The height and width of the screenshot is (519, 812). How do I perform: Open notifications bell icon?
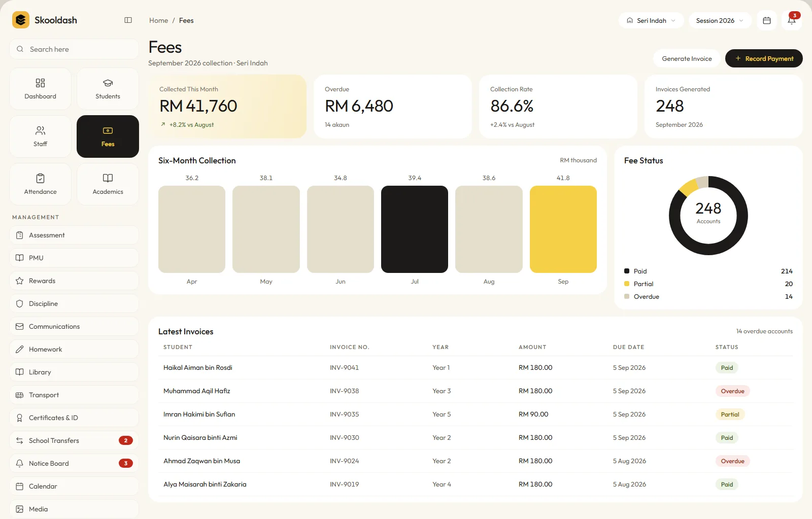pos(792,20)
